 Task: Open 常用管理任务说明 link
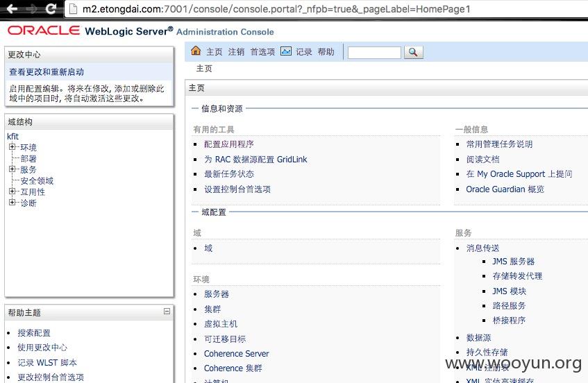click(499, 144)
